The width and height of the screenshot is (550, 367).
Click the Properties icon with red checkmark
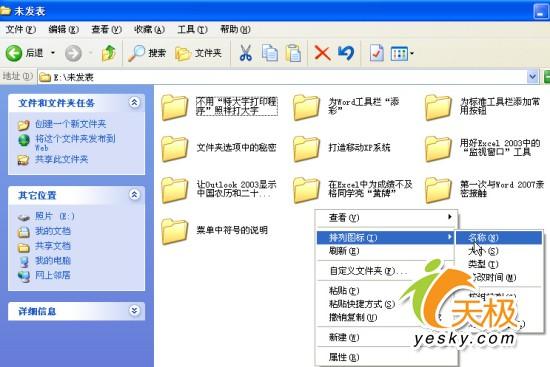click(376, 53)
